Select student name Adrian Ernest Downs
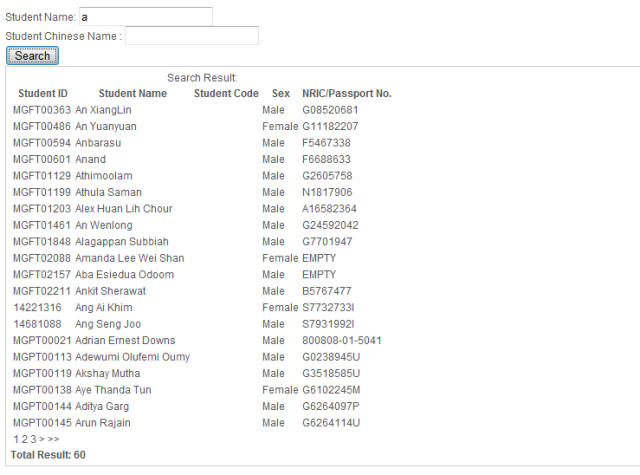 click(x=125, y=340)
